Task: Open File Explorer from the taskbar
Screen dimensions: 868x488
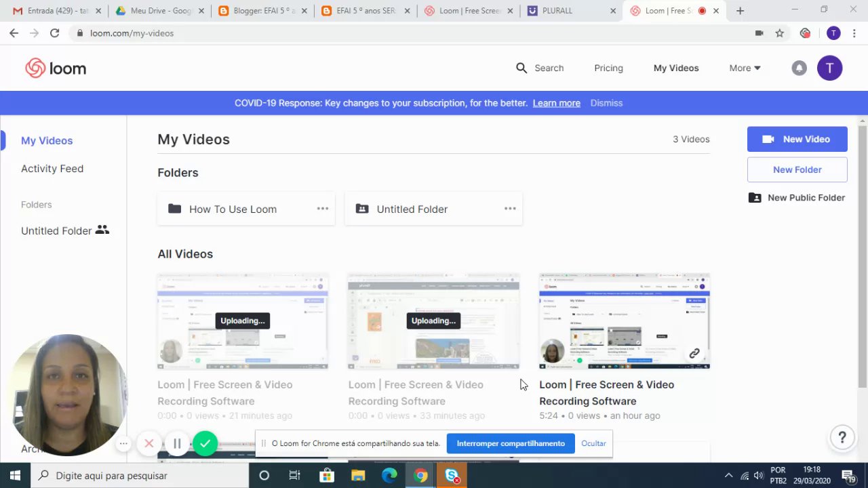Action: 357,475
